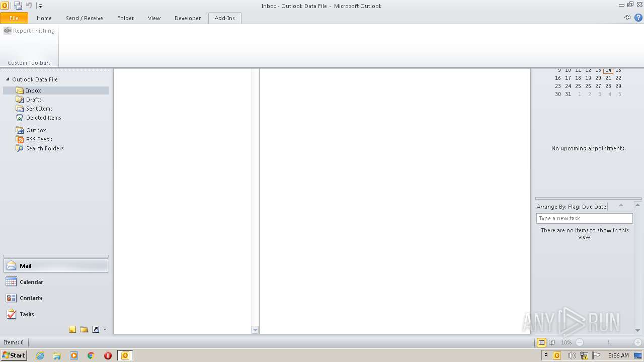
Task: Click the Type a new task field
Action: [x=584, y=218]
